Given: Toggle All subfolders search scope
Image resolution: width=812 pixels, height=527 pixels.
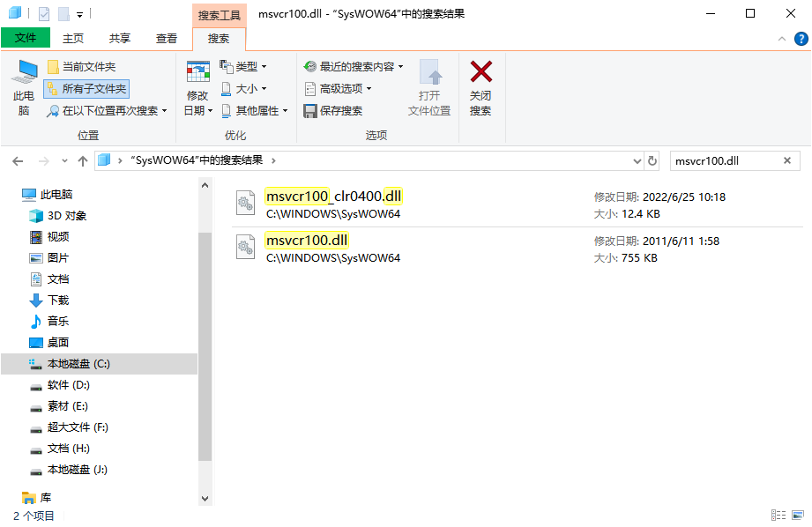Looking at the screenshot, I should pyautogui.click(x=86, y=88).
